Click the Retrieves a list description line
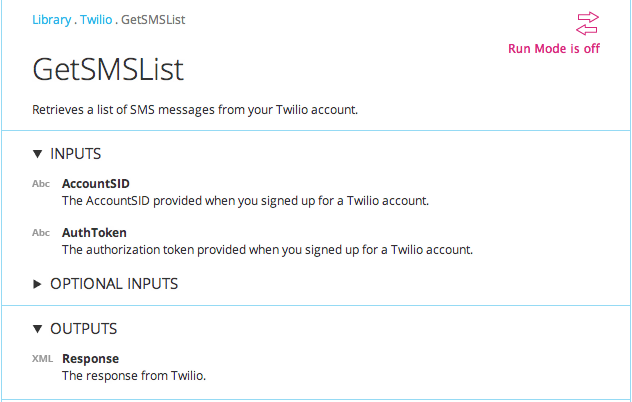Image resolution: width=632 pixels, height=402 pixels. 195,110
